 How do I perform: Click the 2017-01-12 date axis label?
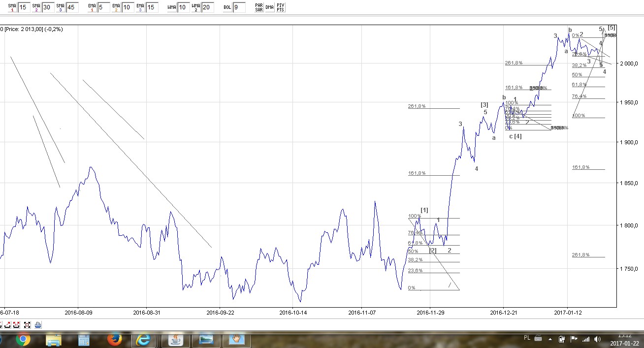(x=568, y=312)
